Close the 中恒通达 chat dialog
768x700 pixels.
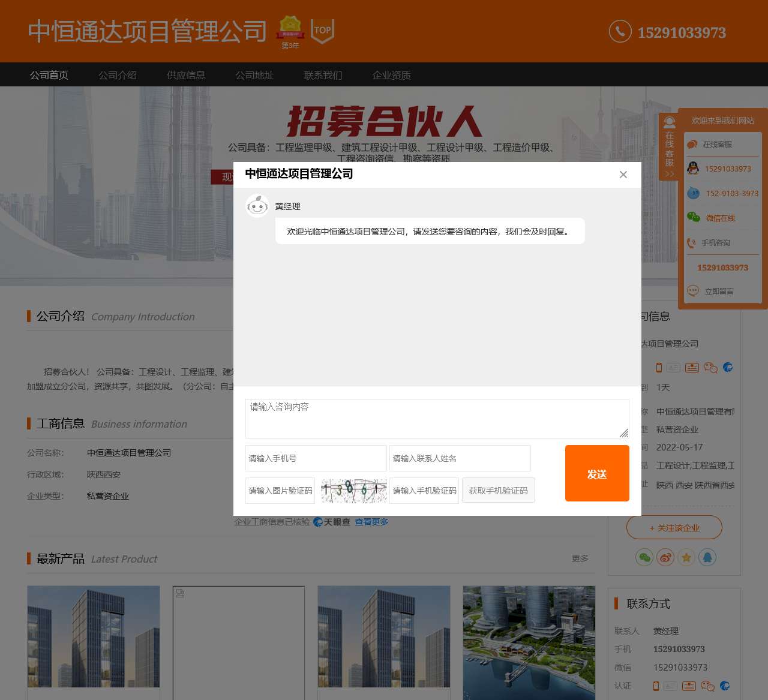coord(623,175)
